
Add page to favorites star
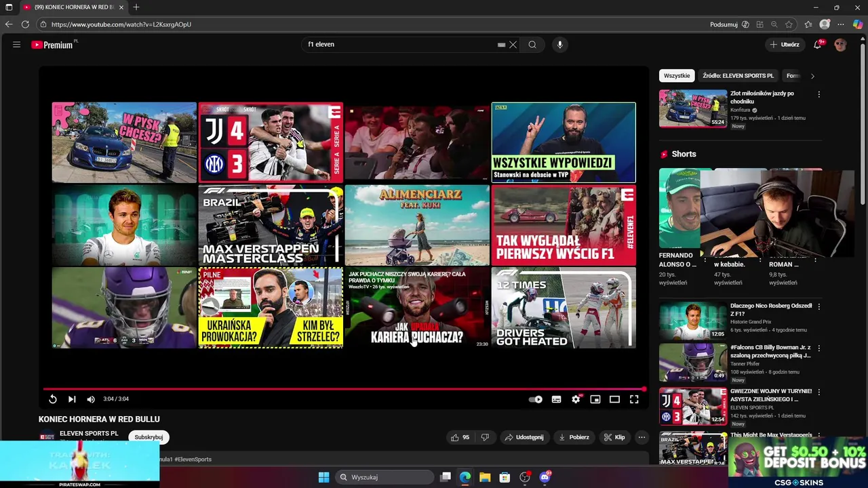click(789, 24)
